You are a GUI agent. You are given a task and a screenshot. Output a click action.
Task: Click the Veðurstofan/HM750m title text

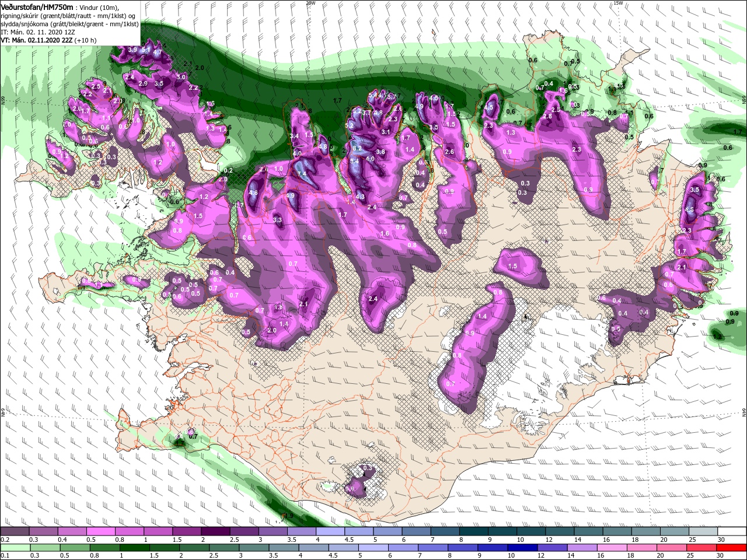[37, 6]
